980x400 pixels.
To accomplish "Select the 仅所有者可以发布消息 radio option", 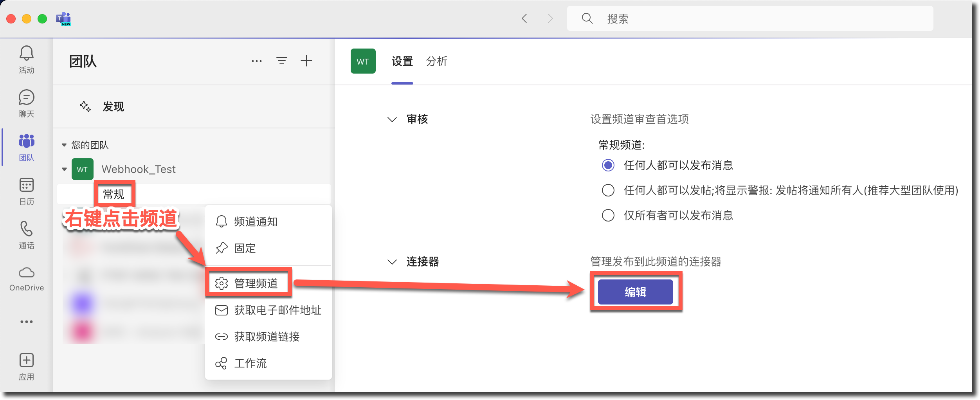I will (608, 215).
